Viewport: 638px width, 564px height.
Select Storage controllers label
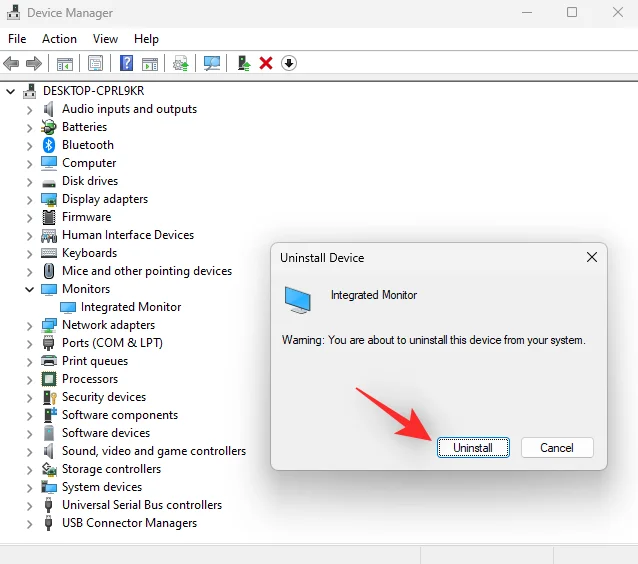coord(111,469)
